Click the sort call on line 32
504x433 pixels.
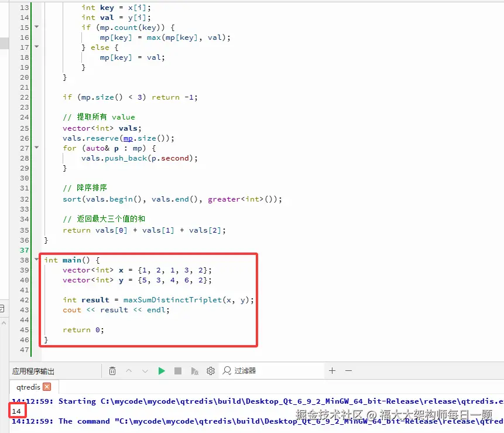[x=72, y=199]
